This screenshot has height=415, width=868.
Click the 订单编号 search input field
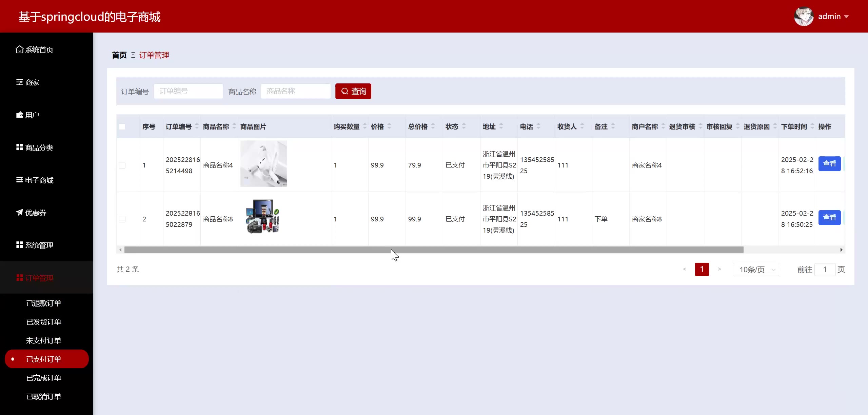[188, 91]
